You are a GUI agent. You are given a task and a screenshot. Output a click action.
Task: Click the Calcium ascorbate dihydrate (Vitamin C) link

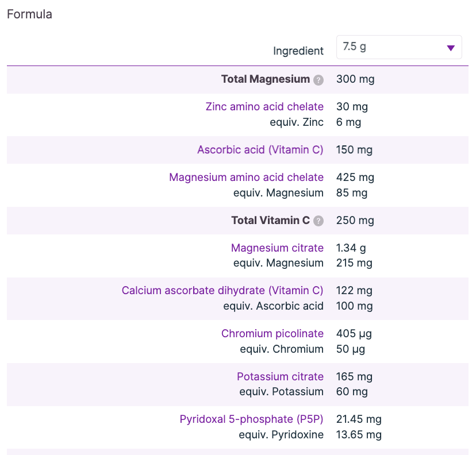222,291
